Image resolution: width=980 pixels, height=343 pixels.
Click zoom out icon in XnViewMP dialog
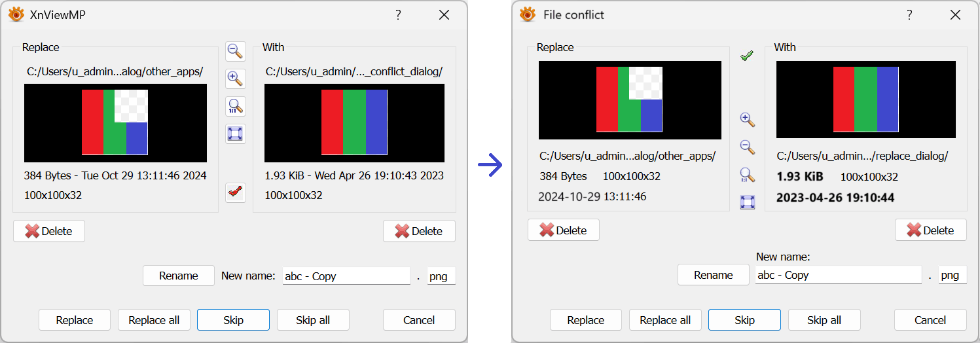click(235, 51)
